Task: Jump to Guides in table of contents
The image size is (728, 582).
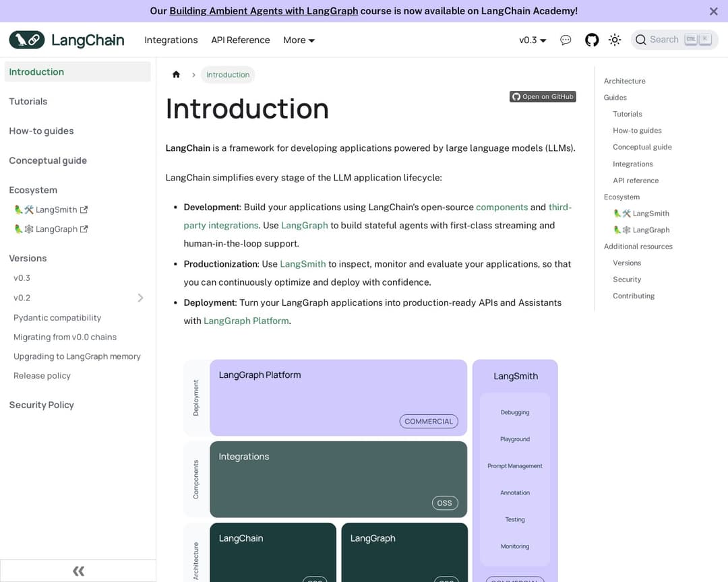Action: 615,98
